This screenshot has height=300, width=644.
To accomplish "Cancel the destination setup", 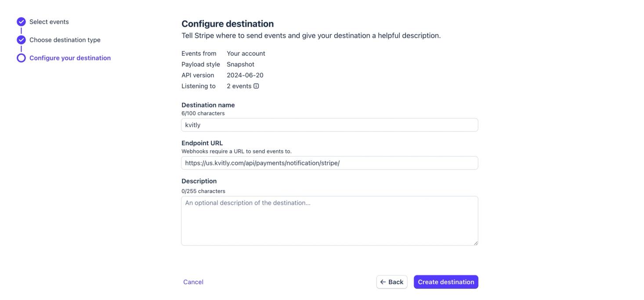I will 193,282.
